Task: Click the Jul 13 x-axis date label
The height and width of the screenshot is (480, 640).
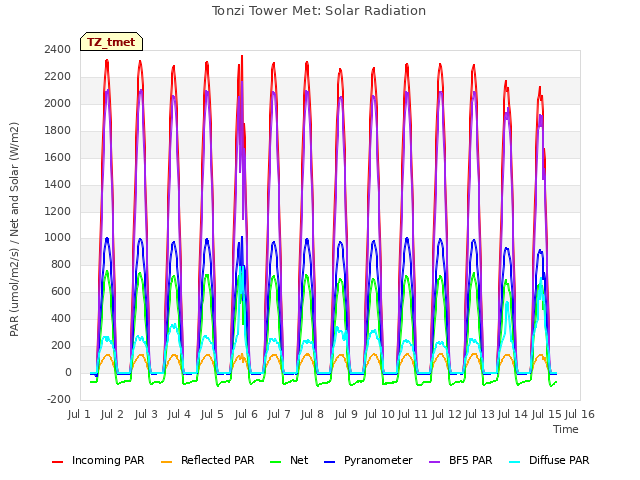Action: 480,414
